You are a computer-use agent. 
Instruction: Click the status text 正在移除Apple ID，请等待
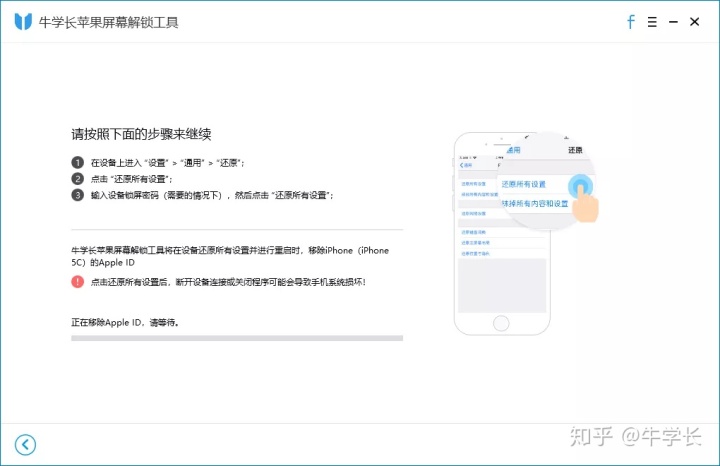click(125, 322)
